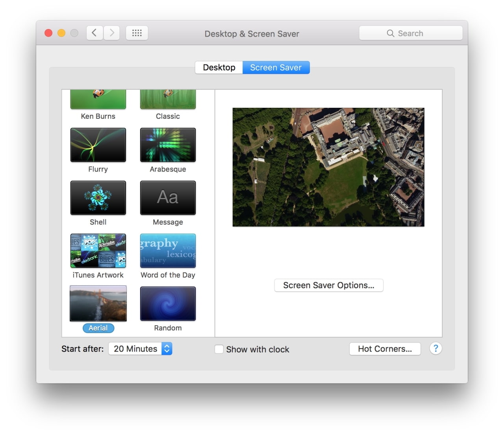Select the Arabesque screen saver
This screenshot has height=435, width=504.
pyautogui.click(x=167, y=145)
